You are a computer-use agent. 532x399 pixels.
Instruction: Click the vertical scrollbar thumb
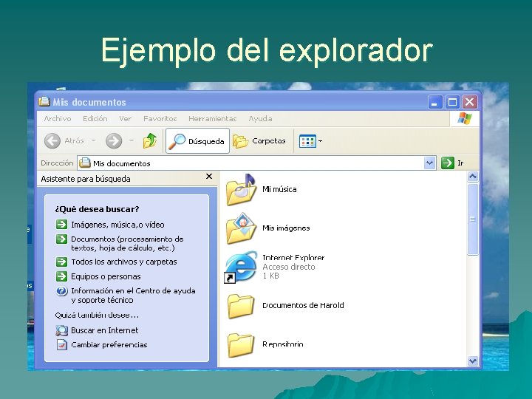tap(473, 219)
